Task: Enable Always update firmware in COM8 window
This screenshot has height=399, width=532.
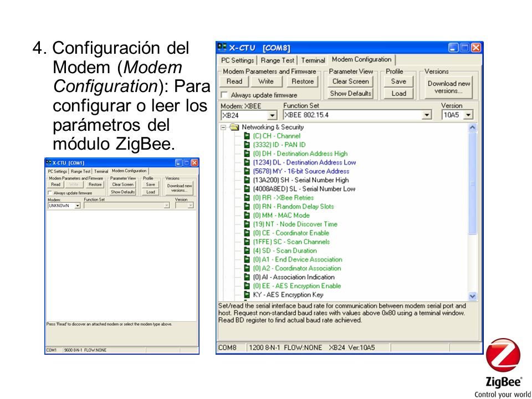Action: [224, 95]
